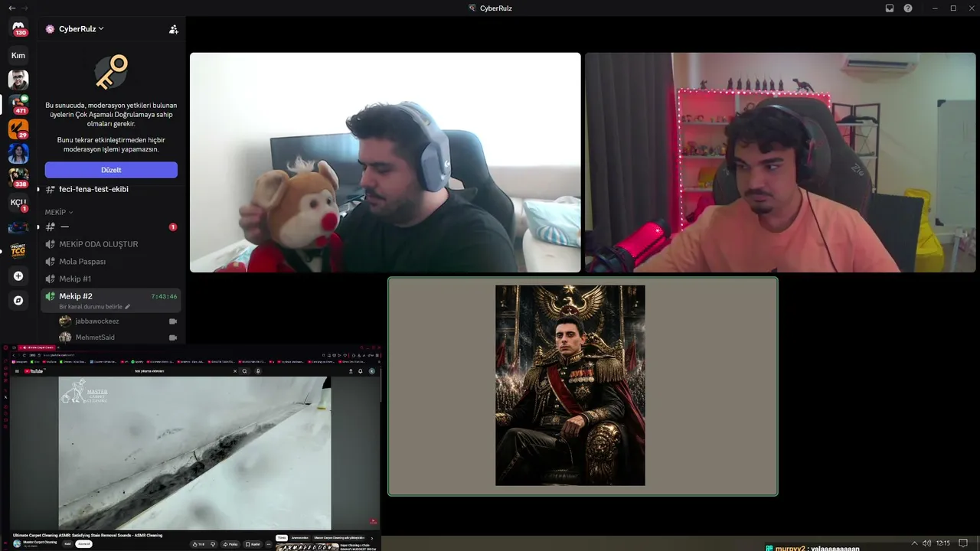Image resolution: width=980 pixels, height=551 pixels.
Task: Open Discord direct messages home icon
Action: pyautogui.click(x=18, y=28)
